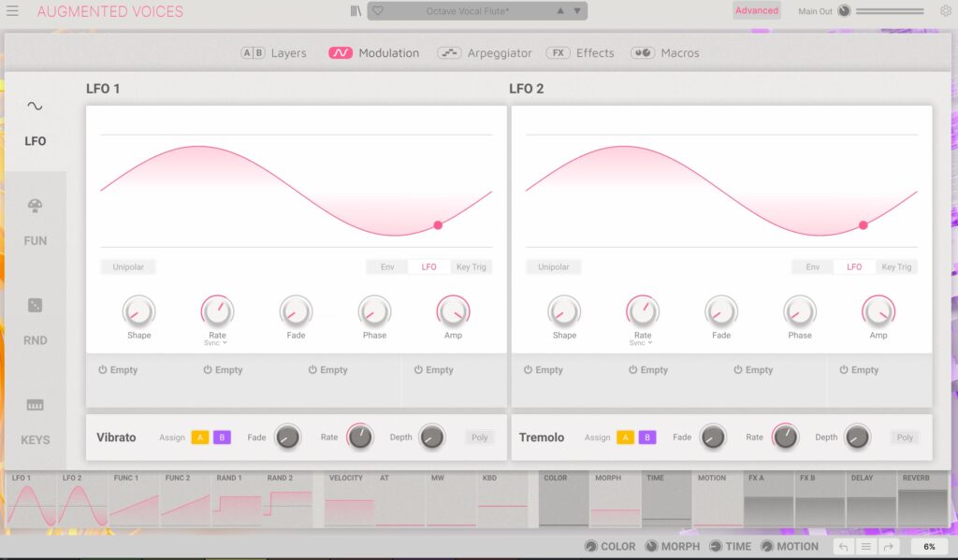958x560 pixels.
Task: Click the Main Out volume slider
Action: (x=889, y=11)
